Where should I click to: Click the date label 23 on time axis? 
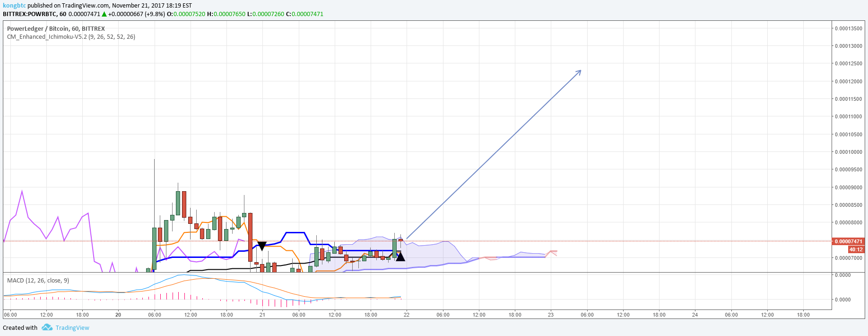pyautogui.click(x=551, y=315)
